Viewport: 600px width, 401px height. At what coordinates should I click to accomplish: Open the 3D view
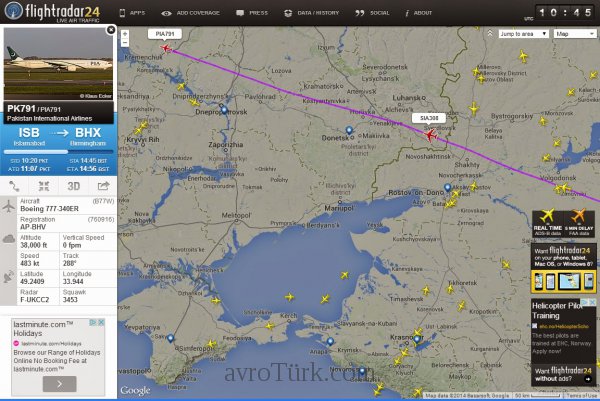(x=73, y=186)
